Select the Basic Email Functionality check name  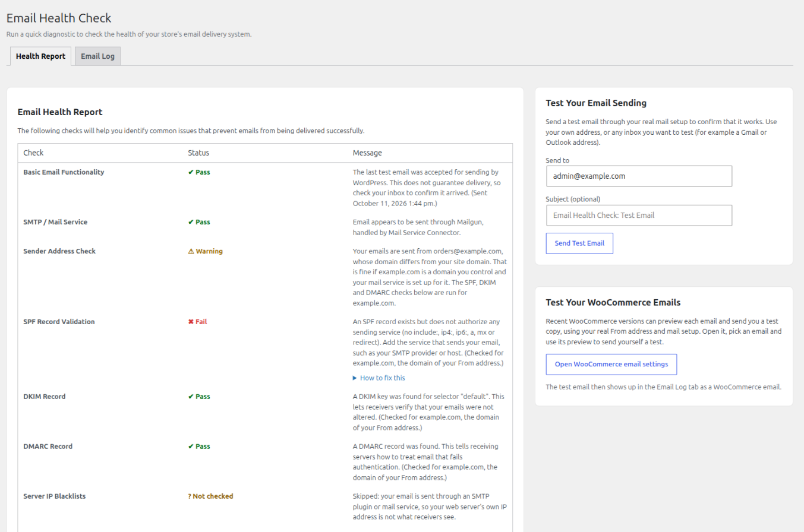click(x=64, y=172)
